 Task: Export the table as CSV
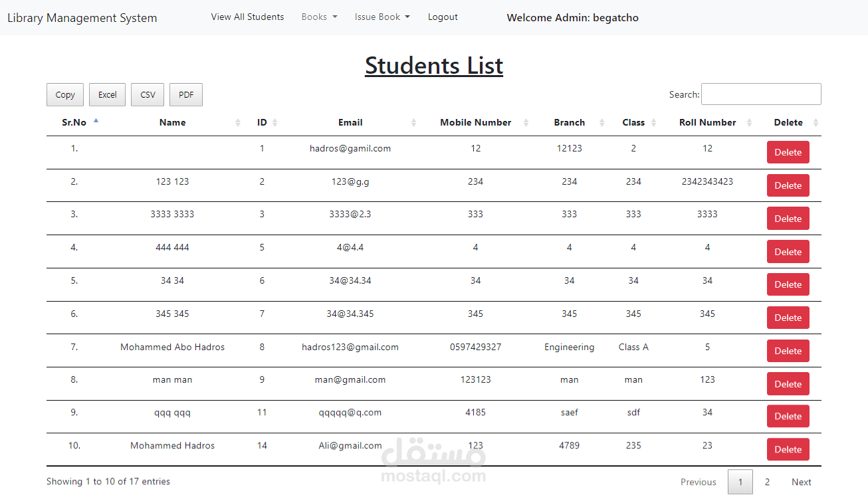click(x=148, y=95)
